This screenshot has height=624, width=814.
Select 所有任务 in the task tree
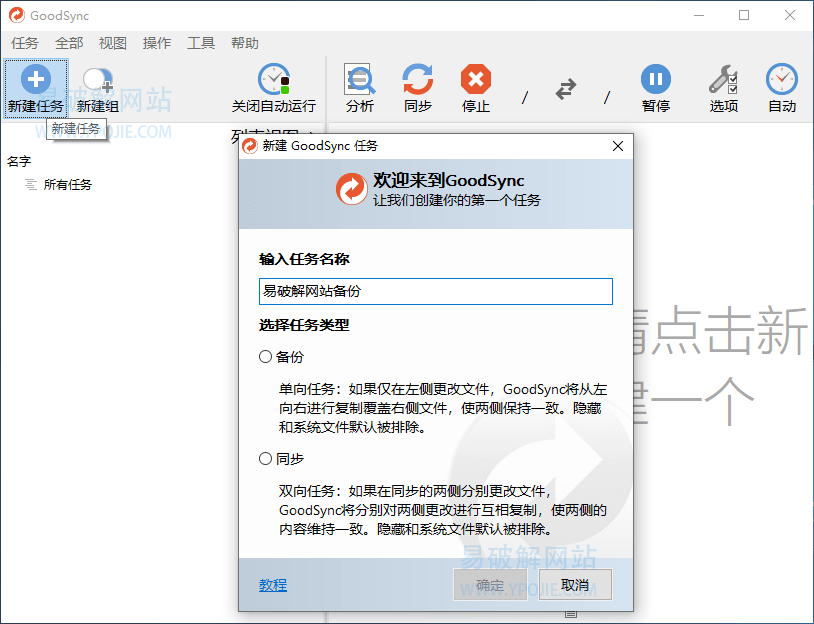(x=67, y=185)
